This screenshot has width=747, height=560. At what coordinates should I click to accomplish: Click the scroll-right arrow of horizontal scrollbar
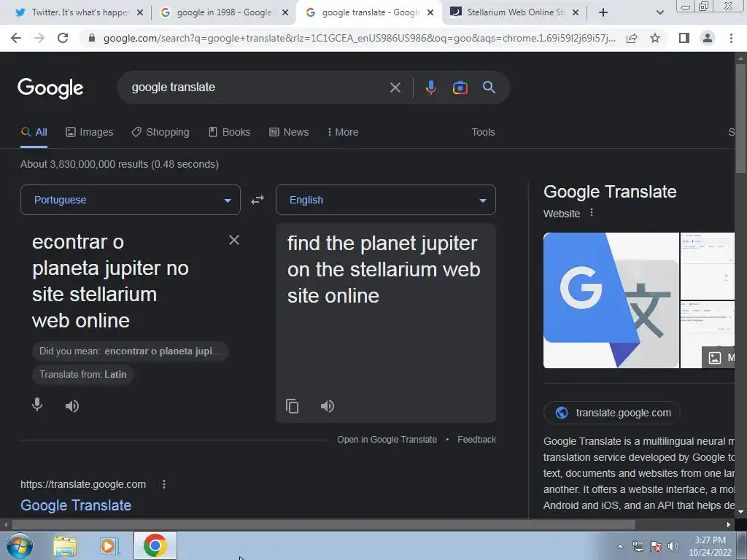tap(729, 525)
